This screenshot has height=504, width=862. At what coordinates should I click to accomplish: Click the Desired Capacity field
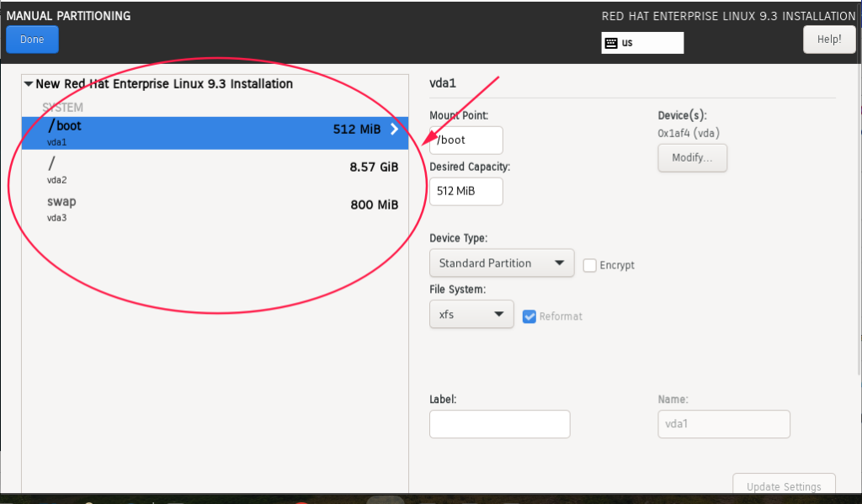pos(466,191)
